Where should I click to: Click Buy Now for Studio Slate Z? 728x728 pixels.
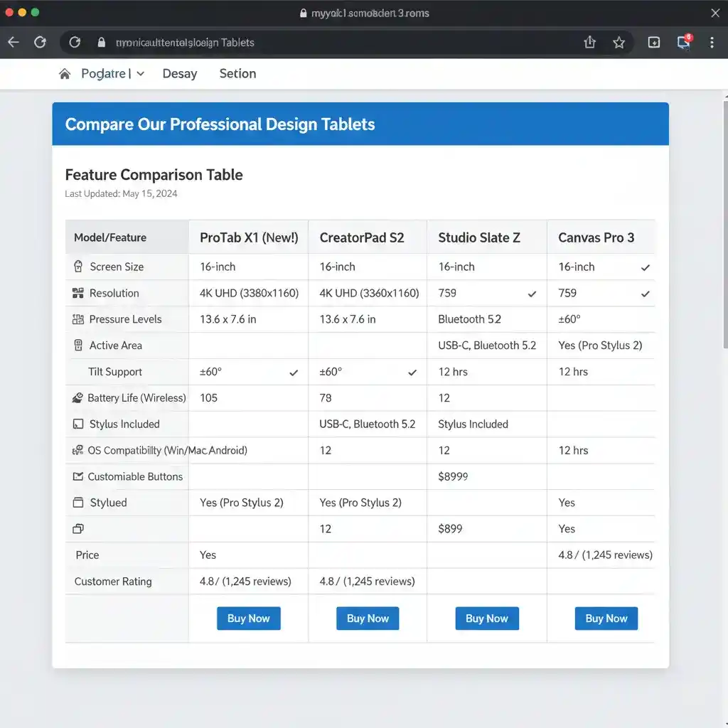[486, 619]
